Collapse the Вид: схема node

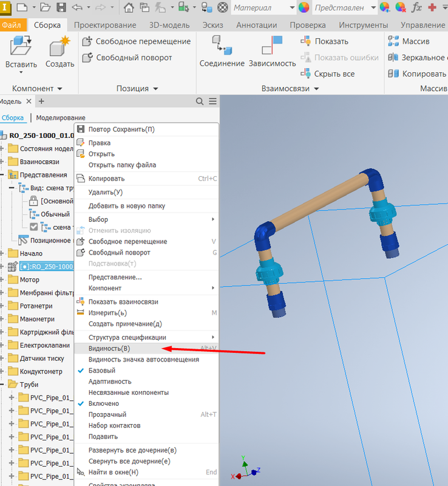(12, 188)
